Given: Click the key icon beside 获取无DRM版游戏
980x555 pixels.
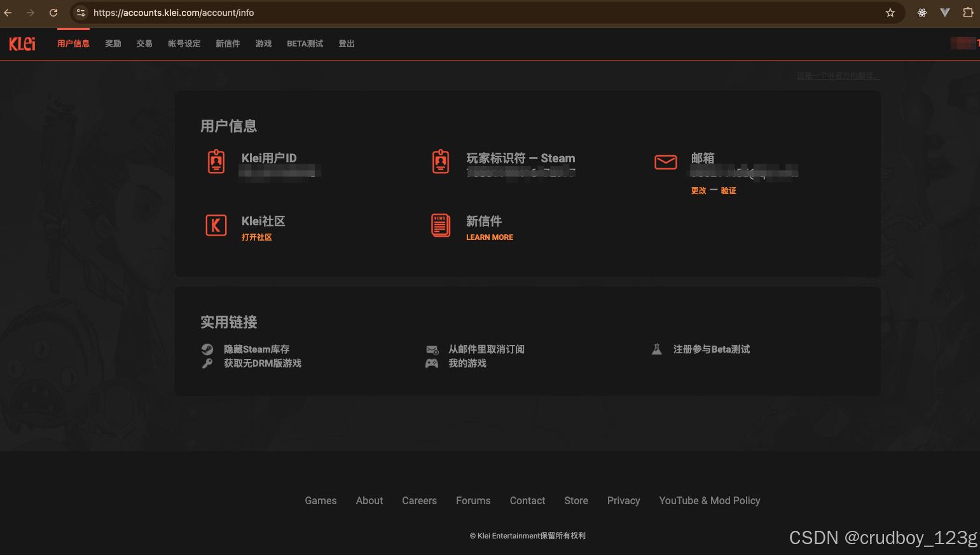Looking at the screenshot, I should point(207,363).
